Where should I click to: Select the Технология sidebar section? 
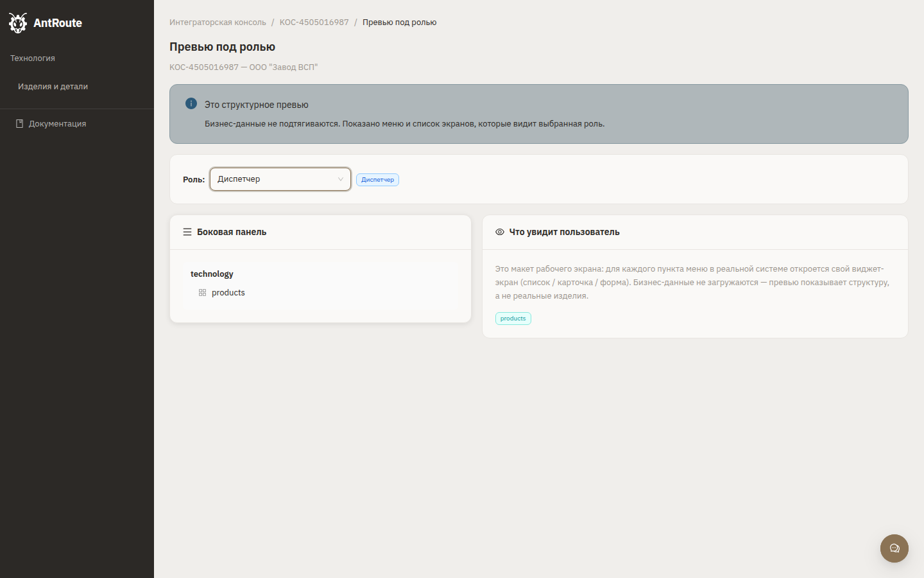[33, 58]
